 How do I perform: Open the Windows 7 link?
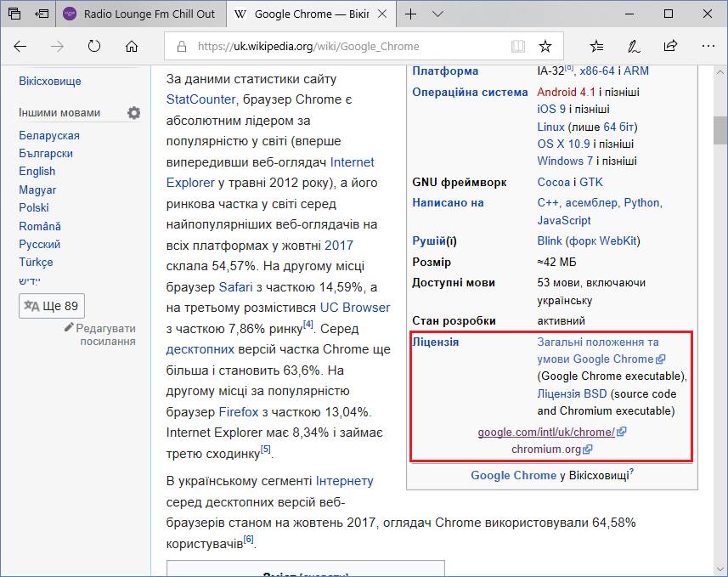[565, 161]
